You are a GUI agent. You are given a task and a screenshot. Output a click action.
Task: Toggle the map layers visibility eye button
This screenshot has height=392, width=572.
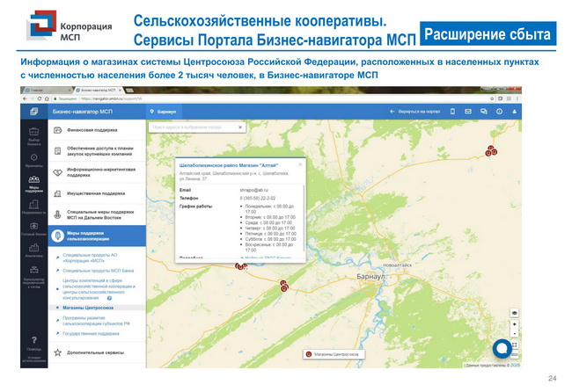click(514, 312)
